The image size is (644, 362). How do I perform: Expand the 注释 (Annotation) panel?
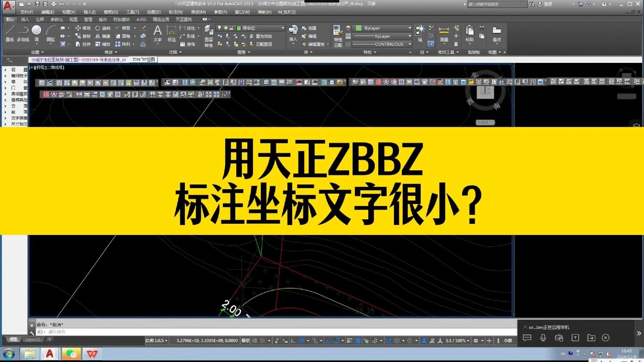pyautogui.click(x=175, y=52)
